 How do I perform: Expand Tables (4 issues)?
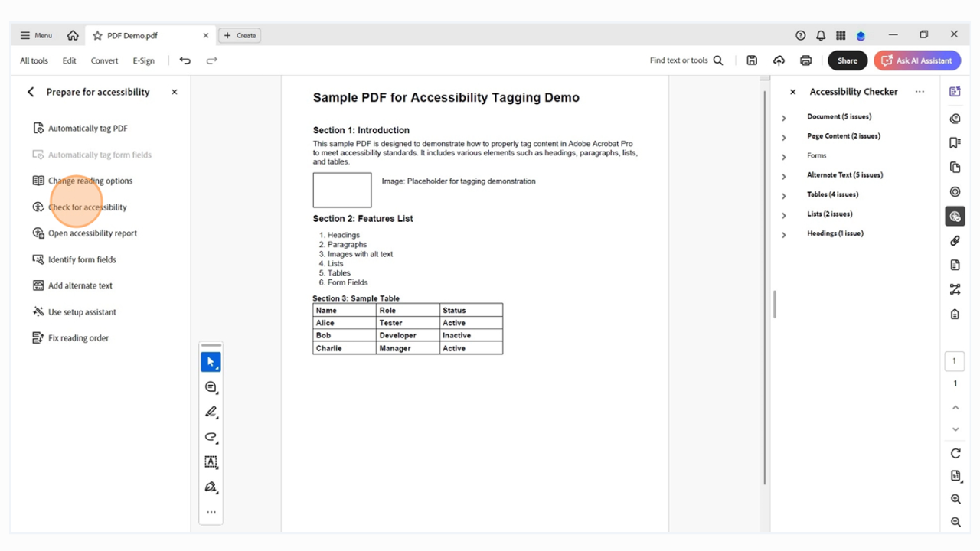coord(783,196)
